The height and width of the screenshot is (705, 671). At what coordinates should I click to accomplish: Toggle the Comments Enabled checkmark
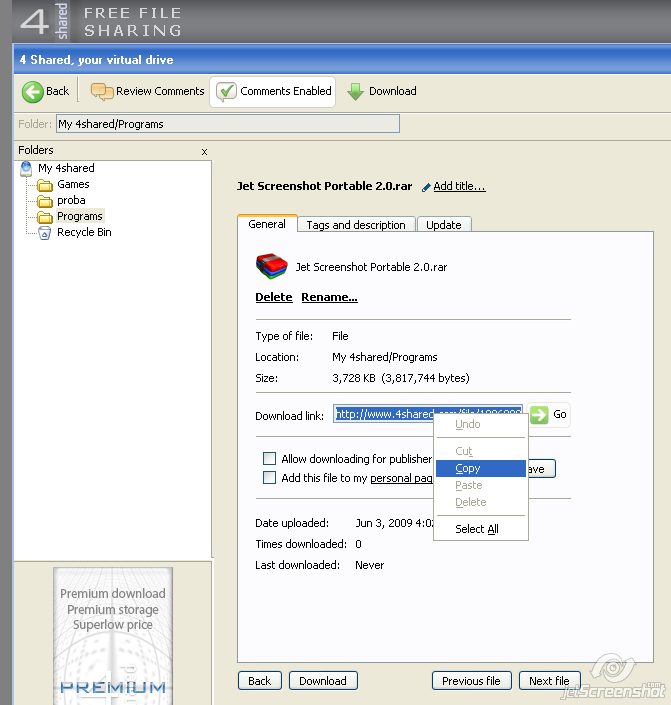tap(226, 91)
